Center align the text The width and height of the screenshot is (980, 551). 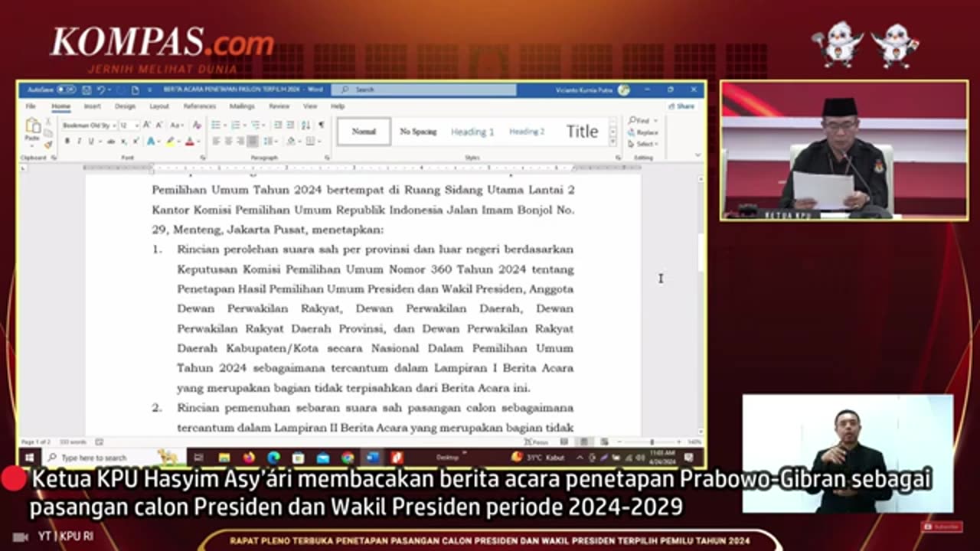(228, 141)
